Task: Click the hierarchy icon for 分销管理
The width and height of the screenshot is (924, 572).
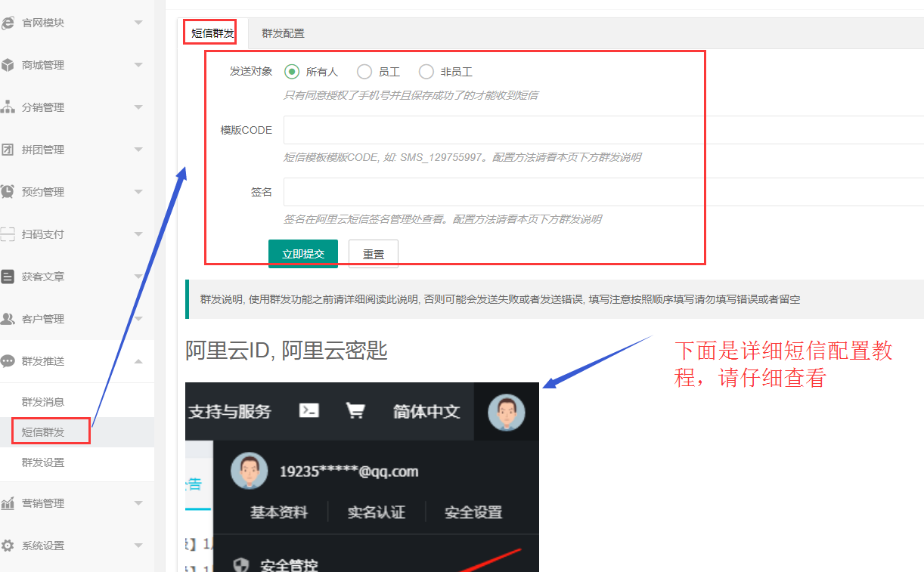Action: pyautogui.click(x=8, y=107)
